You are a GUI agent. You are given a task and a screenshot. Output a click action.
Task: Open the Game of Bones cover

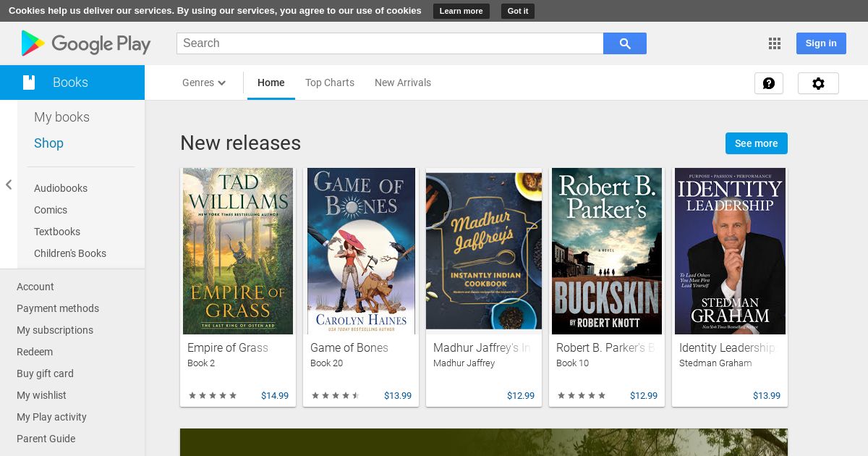click(x=361, y=251)
